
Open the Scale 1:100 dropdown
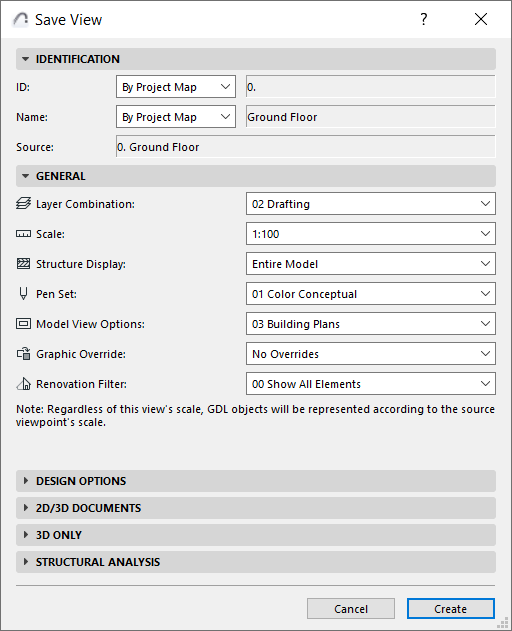[371, 234]
